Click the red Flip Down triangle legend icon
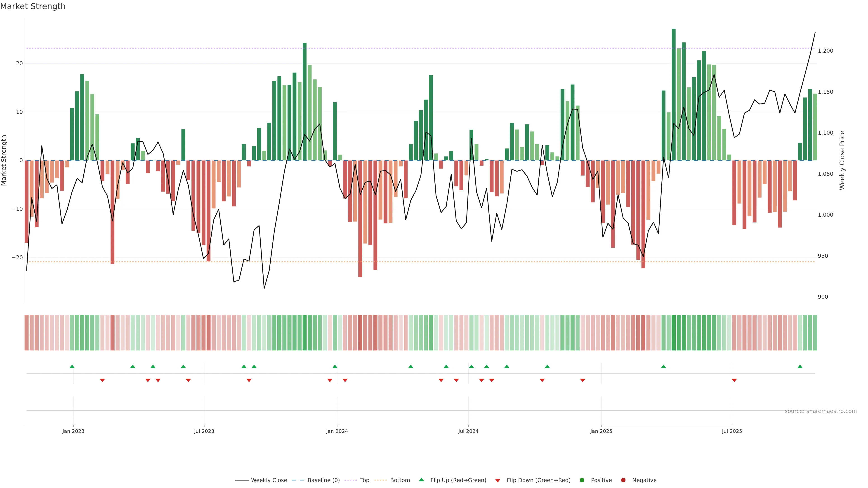 [498, 480]
